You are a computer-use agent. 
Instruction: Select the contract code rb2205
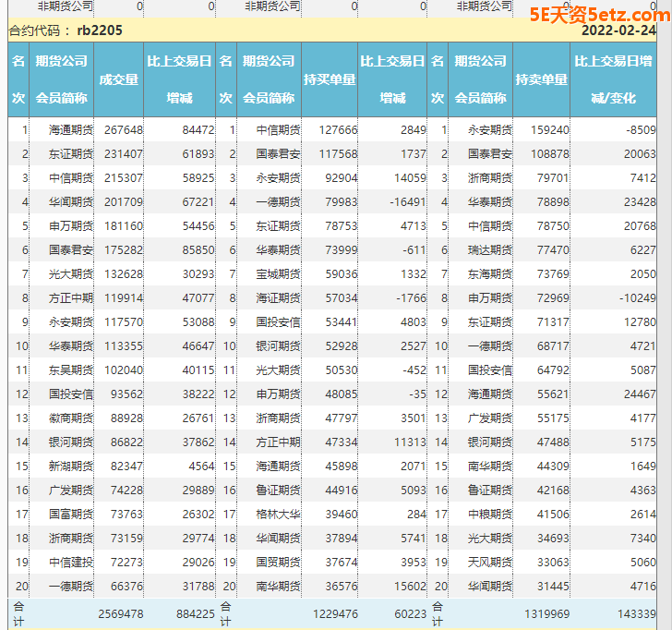click(99, 30)
